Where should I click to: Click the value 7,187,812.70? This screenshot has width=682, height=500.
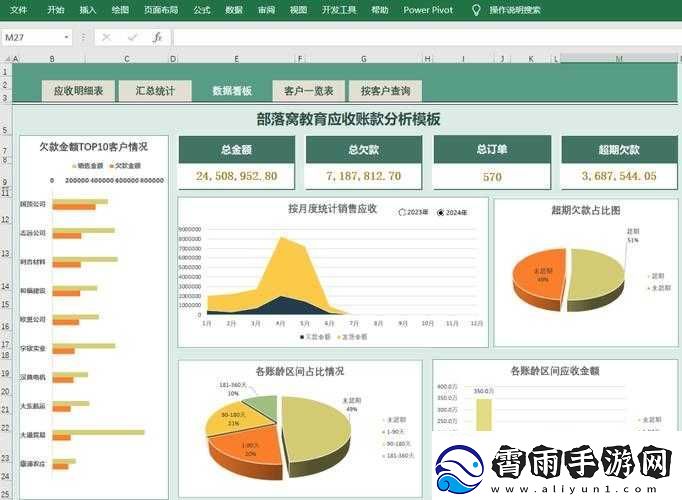pyautogui.click(x=364, y=176)
